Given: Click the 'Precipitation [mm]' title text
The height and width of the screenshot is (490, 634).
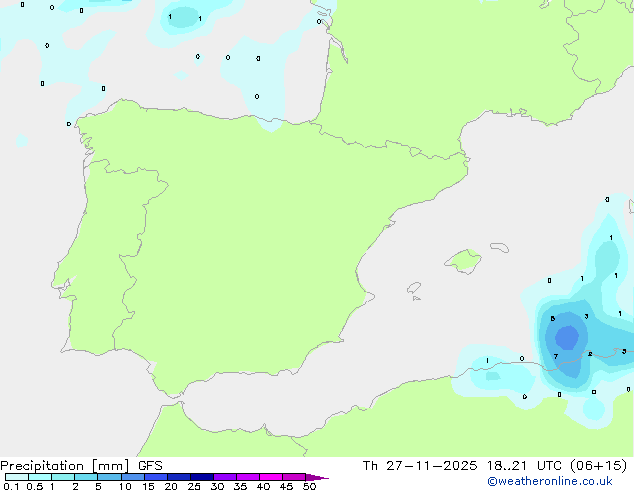Looking at the screenshot, I should click(65, 466).
